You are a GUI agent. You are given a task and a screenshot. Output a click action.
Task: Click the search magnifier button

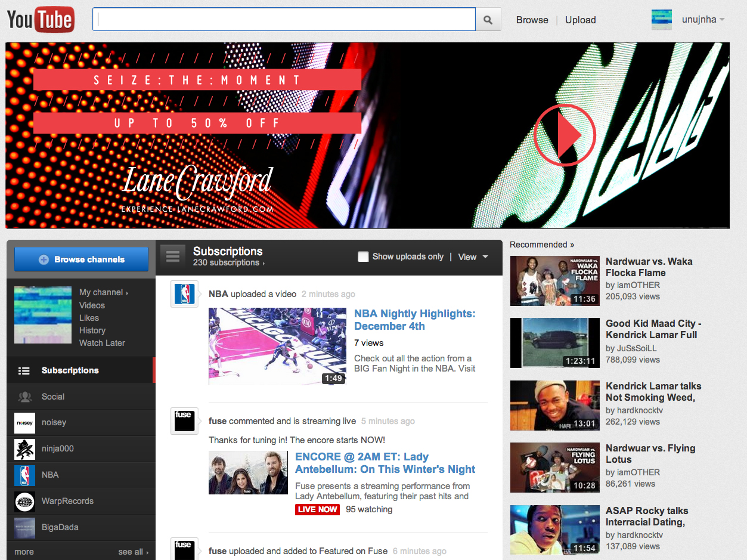pyautogui.click(x=488, y=20)
